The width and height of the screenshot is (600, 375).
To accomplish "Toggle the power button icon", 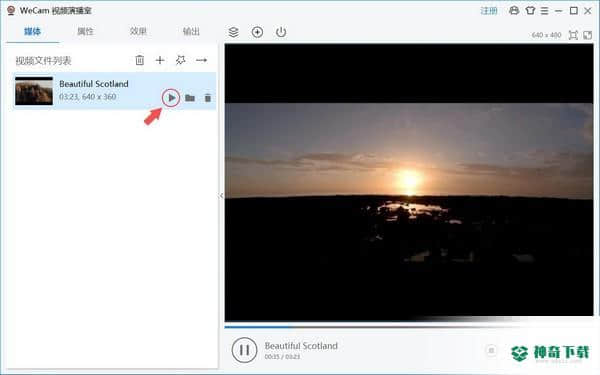I will tap(281, 32).
